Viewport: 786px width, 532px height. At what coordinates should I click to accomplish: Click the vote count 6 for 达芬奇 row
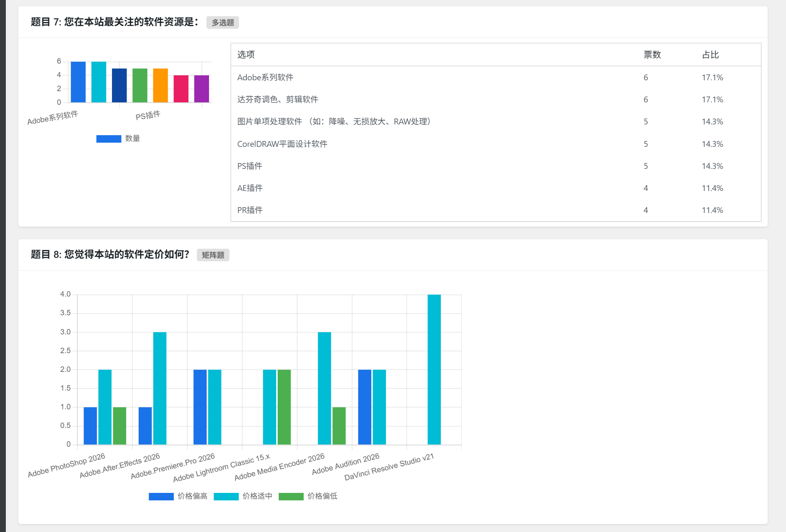point(646,99)
